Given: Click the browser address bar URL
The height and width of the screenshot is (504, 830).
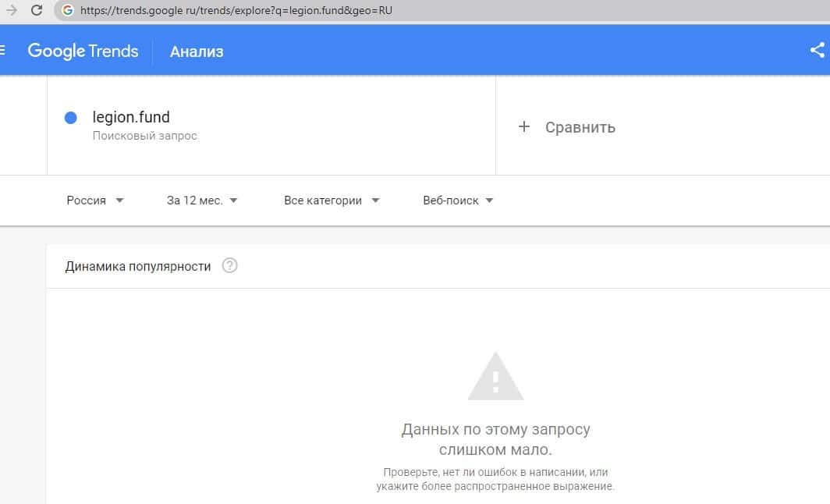Looking at the screenshot, I should [x=234, y=11].
